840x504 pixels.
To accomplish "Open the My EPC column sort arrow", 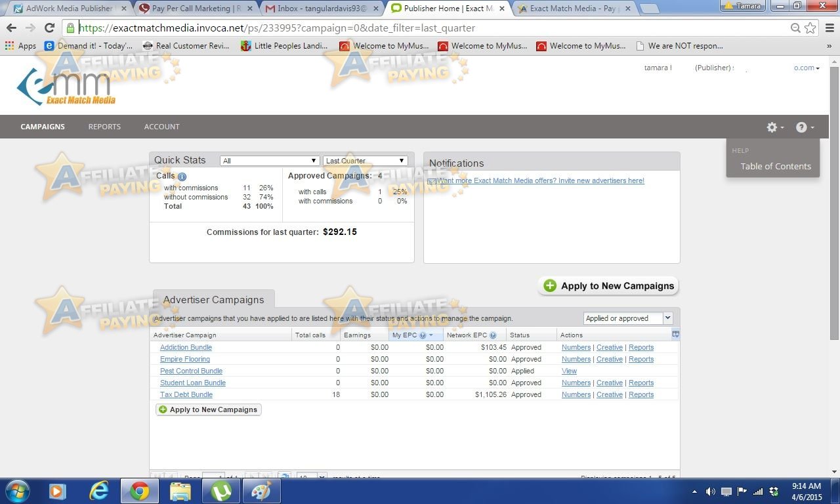I will click(431, 335).
